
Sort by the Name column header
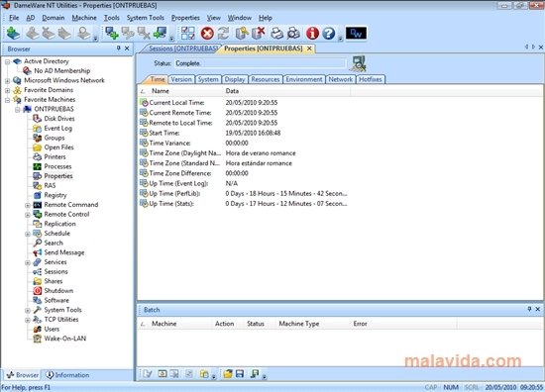coord(161,91)
